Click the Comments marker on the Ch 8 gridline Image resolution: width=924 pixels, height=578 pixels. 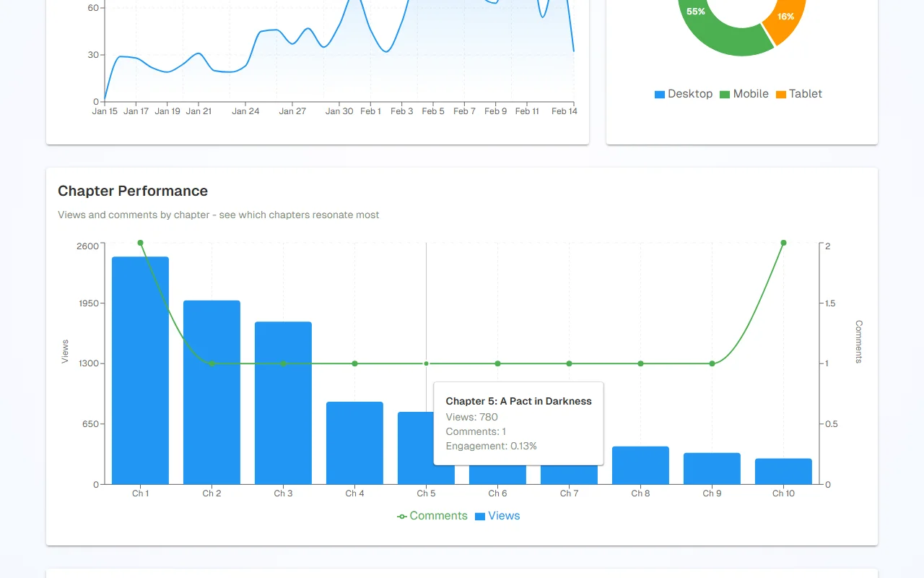640,363
